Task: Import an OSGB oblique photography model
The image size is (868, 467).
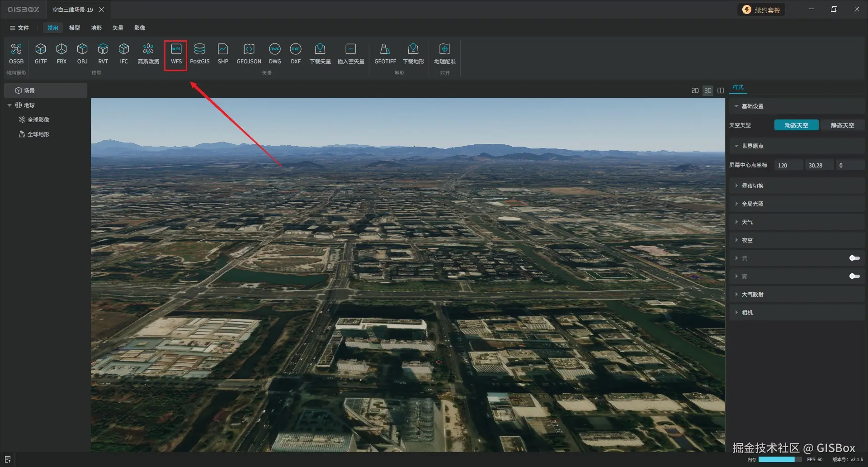Action: [16, 54]
